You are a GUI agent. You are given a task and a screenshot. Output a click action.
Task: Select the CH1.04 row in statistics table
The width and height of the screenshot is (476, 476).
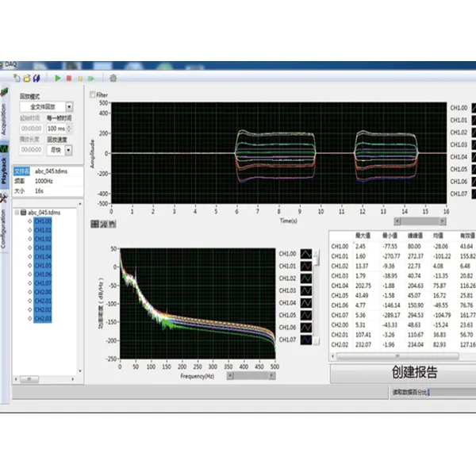(403, 286)
